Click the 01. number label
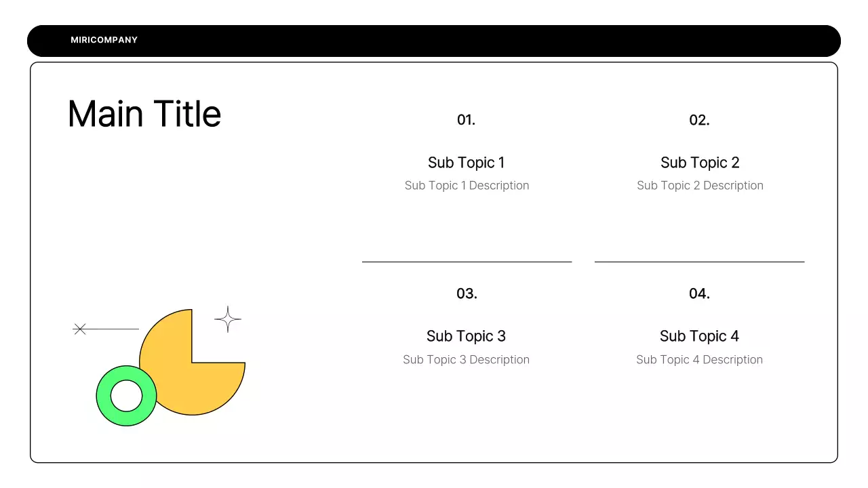This screenshot has width=868, height=488. coord(467,120)
